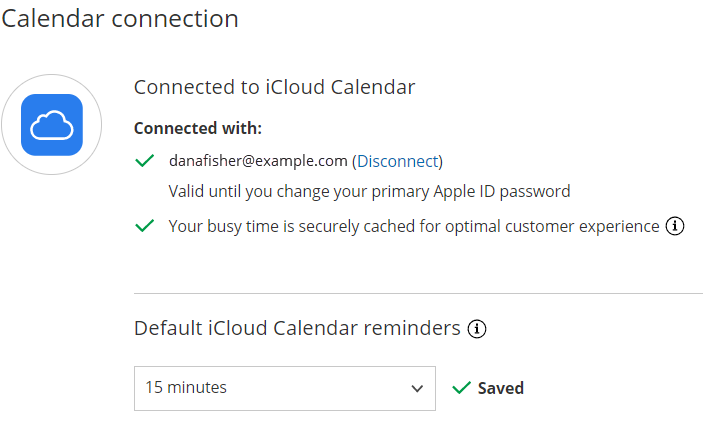Viewport: 703px width, 445px height.
Task: Click the Connected with: bold label
Action: coord(198,129)
